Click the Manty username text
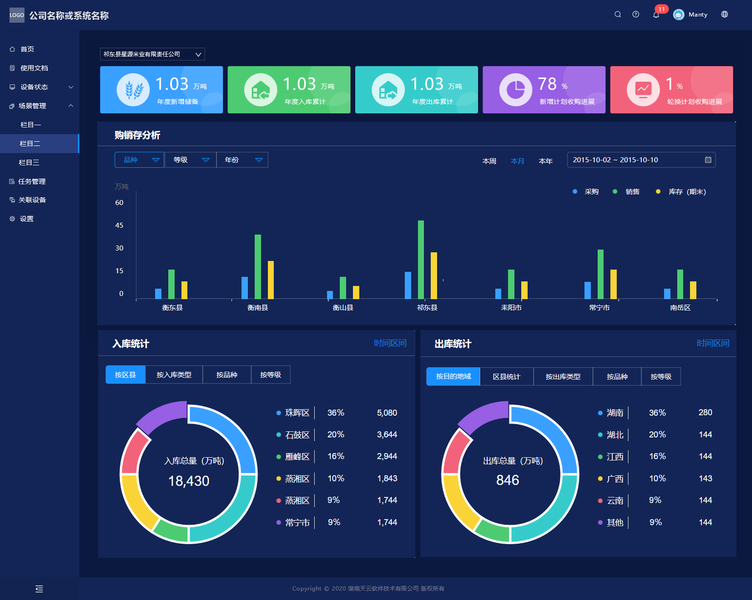 pos(698,15)
